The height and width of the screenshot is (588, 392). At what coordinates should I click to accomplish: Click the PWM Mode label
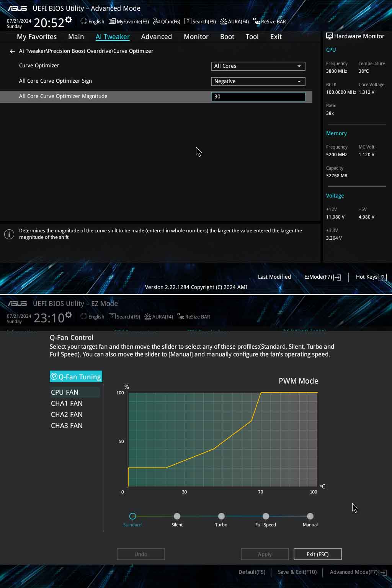tap(298, 381)
